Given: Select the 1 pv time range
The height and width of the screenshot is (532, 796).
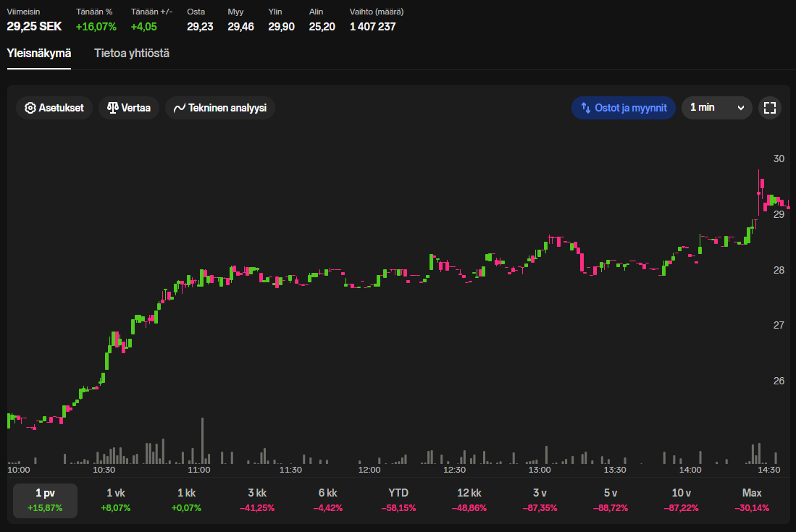Looking at the screenshot, I should coord(45,500).
